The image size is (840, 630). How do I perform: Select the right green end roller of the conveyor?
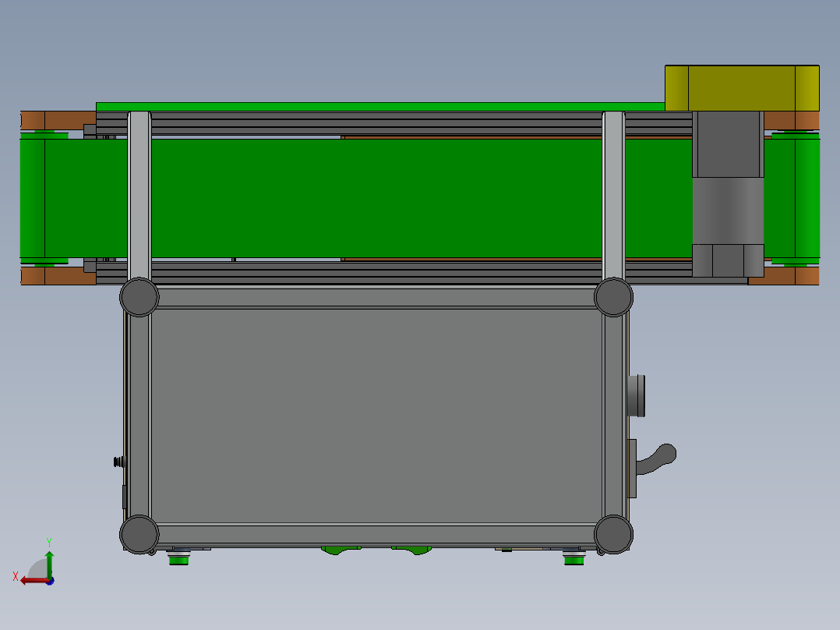(x=807, y=198)
